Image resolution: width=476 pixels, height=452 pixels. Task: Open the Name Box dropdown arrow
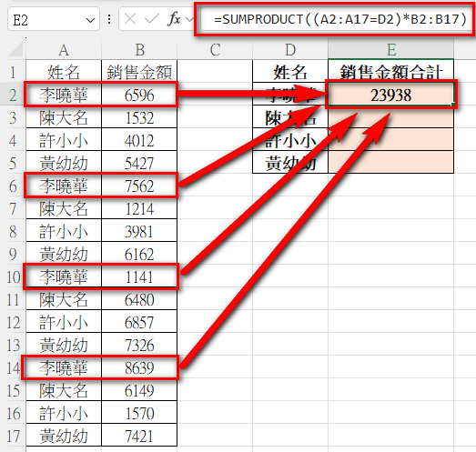tap(90, 20)
